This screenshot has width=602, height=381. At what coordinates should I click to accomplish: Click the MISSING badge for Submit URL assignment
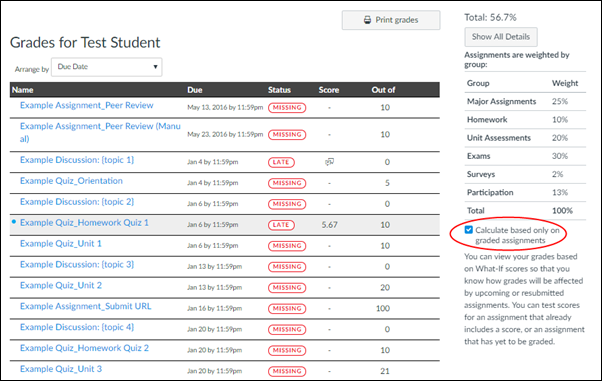point(287,308)
